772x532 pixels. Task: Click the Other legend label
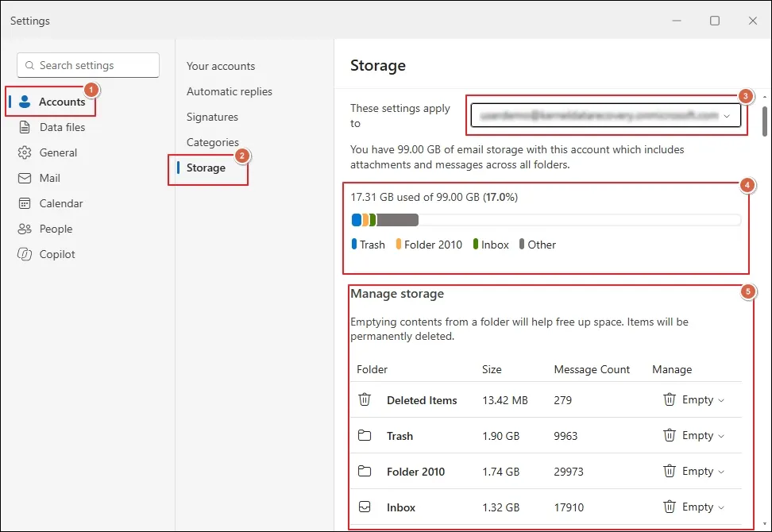coord(537,245)
